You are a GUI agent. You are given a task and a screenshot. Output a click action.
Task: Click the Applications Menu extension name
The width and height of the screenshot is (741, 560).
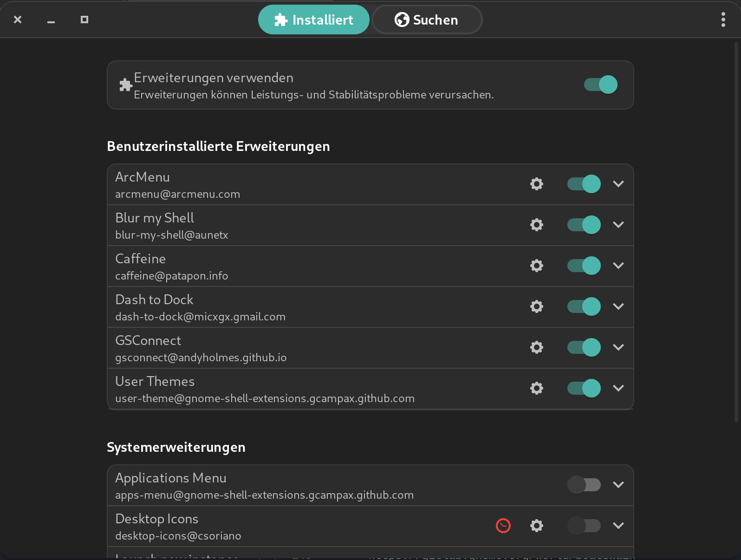click(x=171, y=478)
